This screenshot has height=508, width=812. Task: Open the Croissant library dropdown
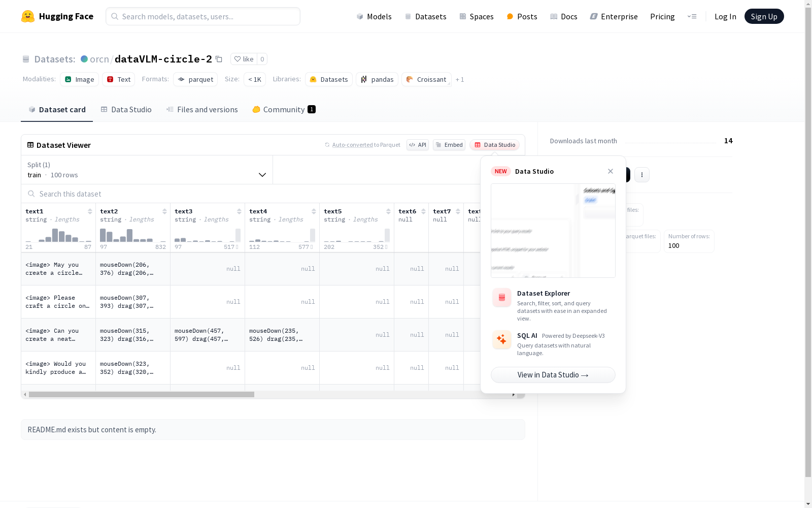[x=426, y=79]
